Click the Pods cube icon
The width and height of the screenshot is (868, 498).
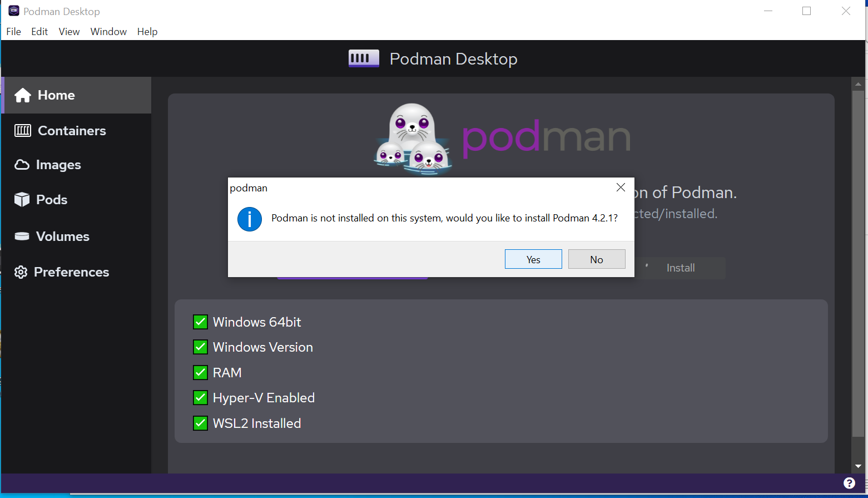(x=22, y=200)
